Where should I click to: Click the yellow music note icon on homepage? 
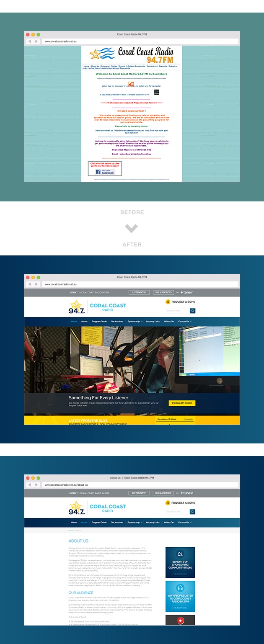pos(168,301)
